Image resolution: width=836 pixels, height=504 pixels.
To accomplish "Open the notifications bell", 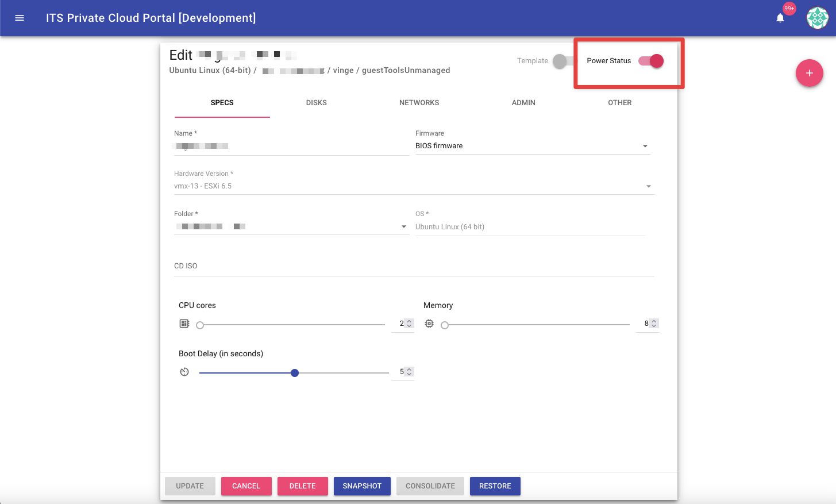I will coord(780,18).
